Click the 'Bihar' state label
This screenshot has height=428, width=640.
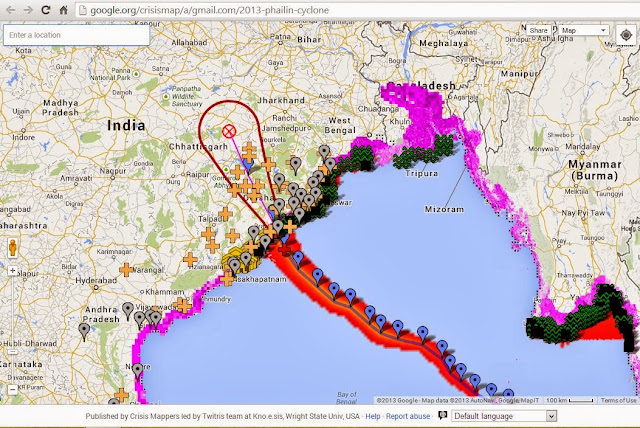pos(309,40)
